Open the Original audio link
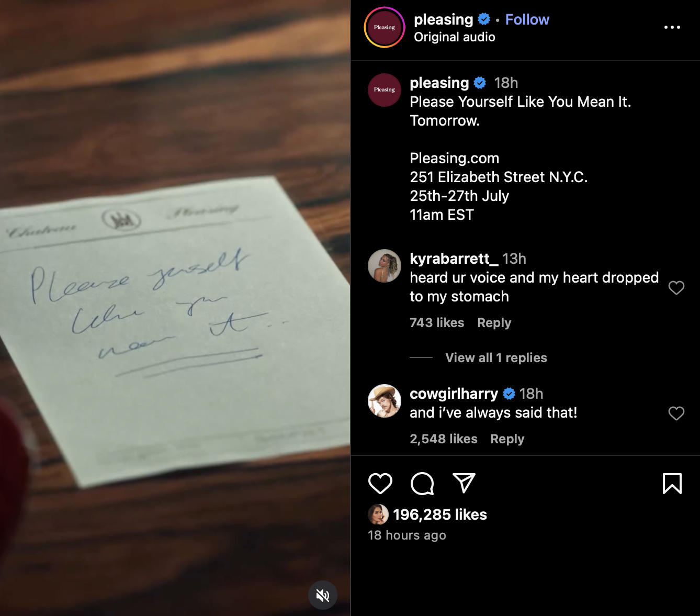This screenshot has height=616, width=700. pos(454,37)
